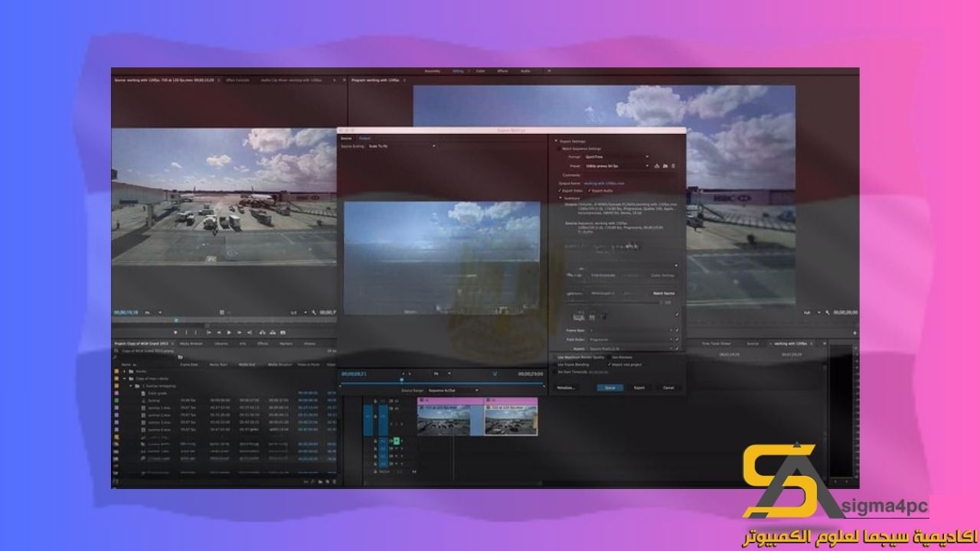Viewport: 980px width, 551px height.
Task: Open the Audio Clip Mixer panel tab
Action: pos(291,80)
